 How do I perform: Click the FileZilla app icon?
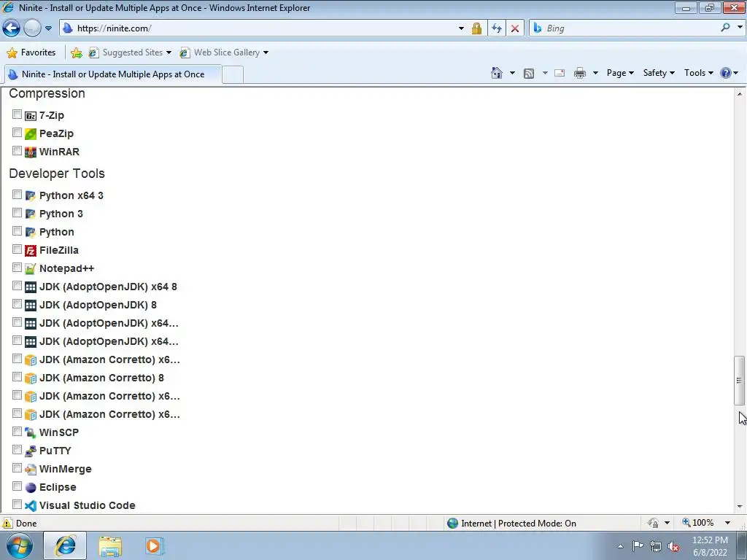point(31,251)
